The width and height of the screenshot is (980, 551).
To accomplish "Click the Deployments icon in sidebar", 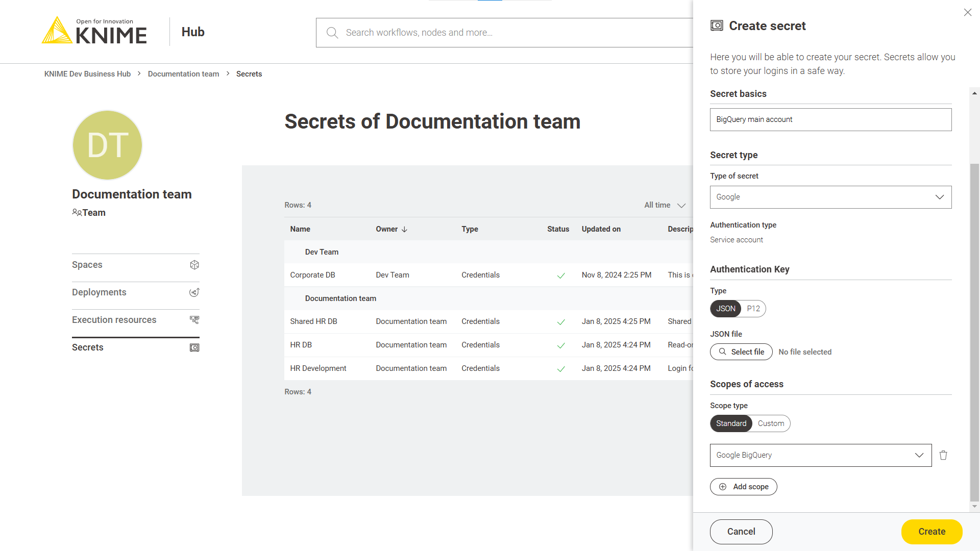I will [194, 292].
